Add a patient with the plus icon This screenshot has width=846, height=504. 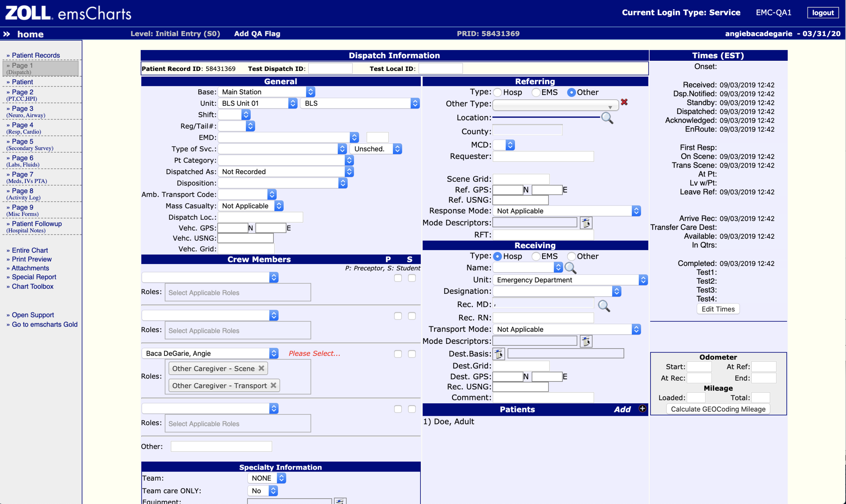[642, 409]
